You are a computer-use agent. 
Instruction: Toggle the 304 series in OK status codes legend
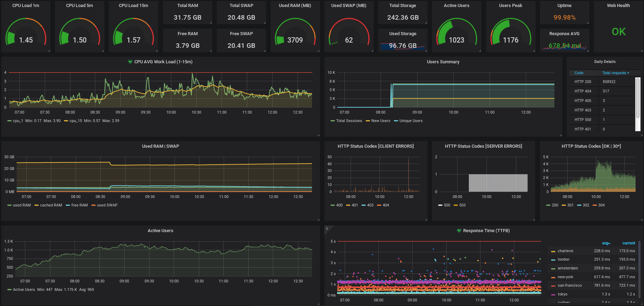click(x=601, y=205)
